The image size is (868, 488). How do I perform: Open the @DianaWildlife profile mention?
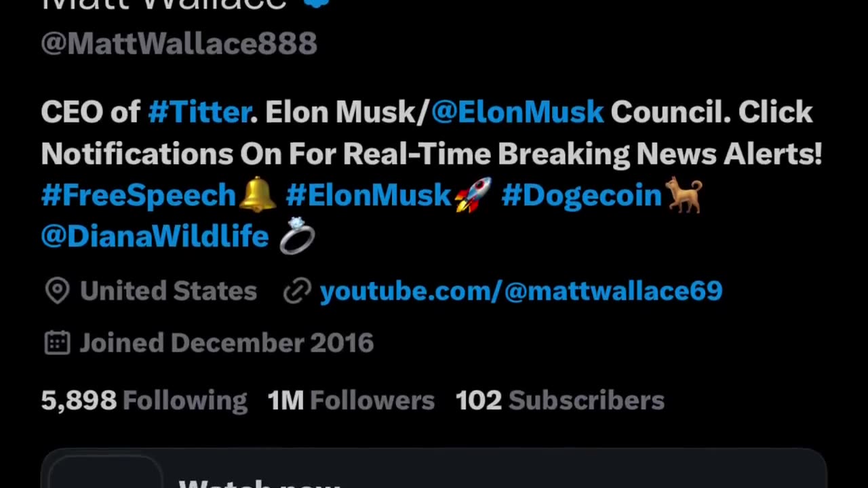tap(155, 237)
